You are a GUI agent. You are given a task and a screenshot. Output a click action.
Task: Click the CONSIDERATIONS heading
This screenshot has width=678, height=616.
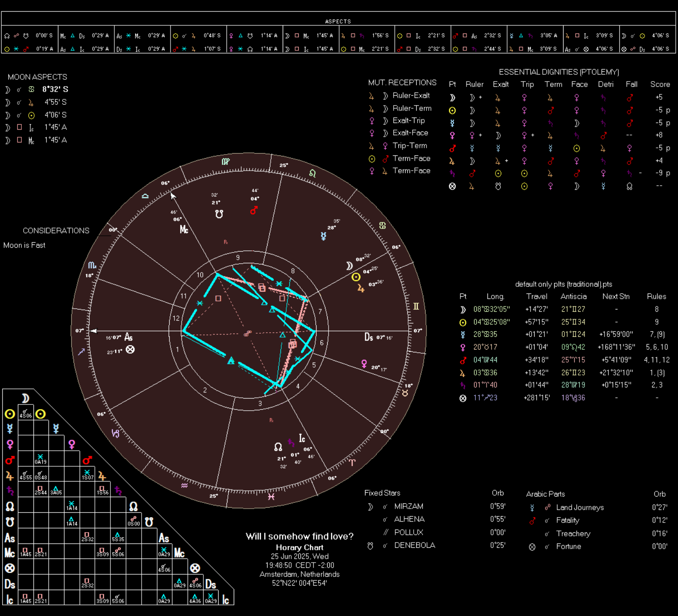click(56, 231)
